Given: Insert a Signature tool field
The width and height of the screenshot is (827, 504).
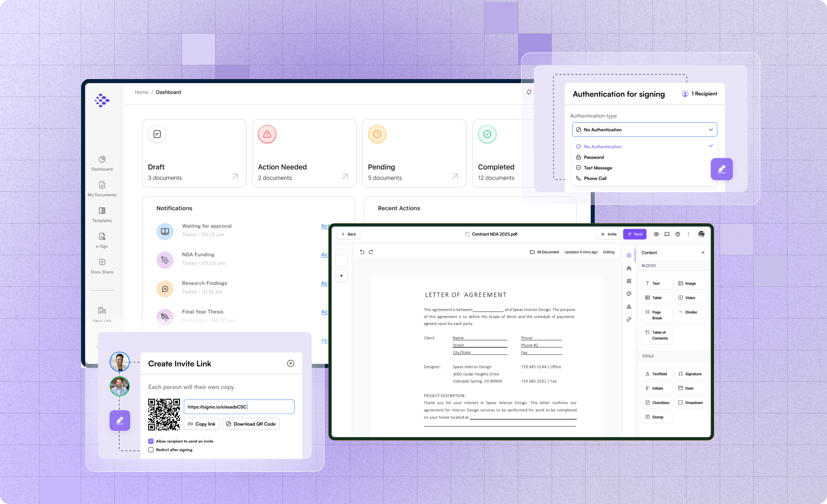Looking at the screenshot, I should pyautogui.click(x=690, y=374).
